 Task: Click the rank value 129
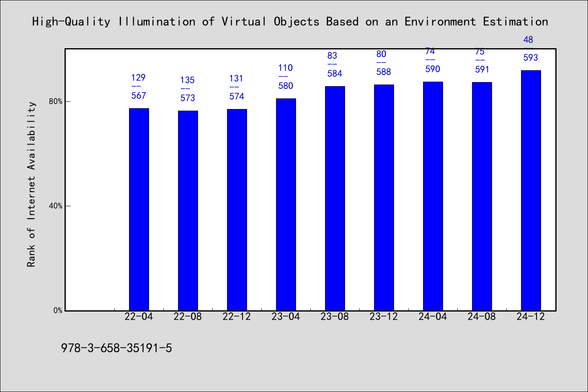[x=138, y=78]
